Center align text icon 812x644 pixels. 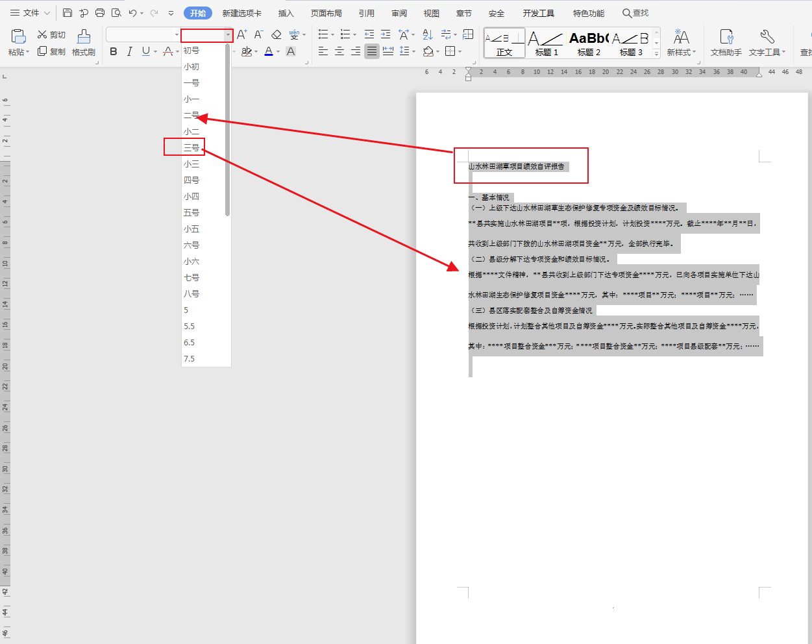click(x=339, y=51)
